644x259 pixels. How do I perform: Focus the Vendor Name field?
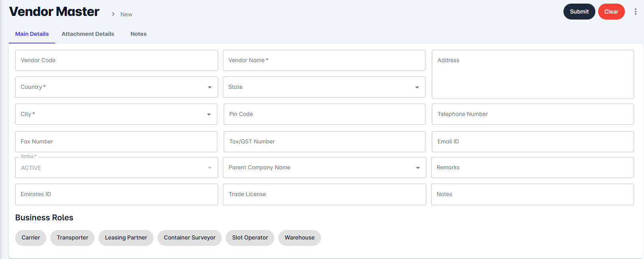click(x=324, y=60)
